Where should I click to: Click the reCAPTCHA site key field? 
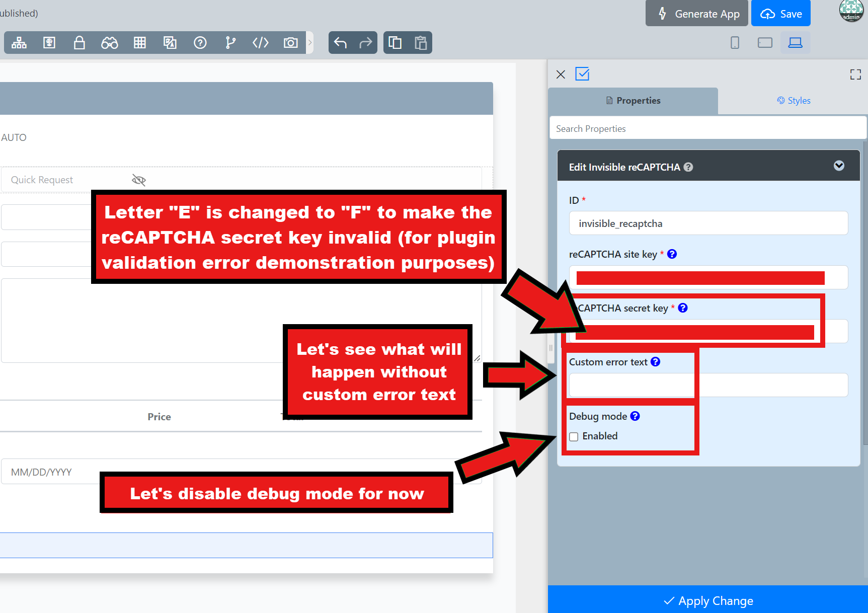point(708,277)
